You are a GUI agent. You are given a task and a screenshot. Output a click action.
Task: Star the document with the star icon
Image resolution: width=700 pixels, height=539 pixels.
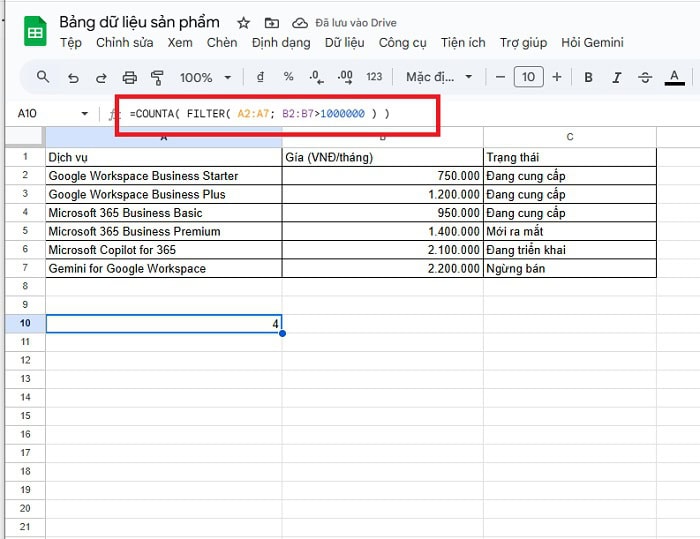[243, 23]
